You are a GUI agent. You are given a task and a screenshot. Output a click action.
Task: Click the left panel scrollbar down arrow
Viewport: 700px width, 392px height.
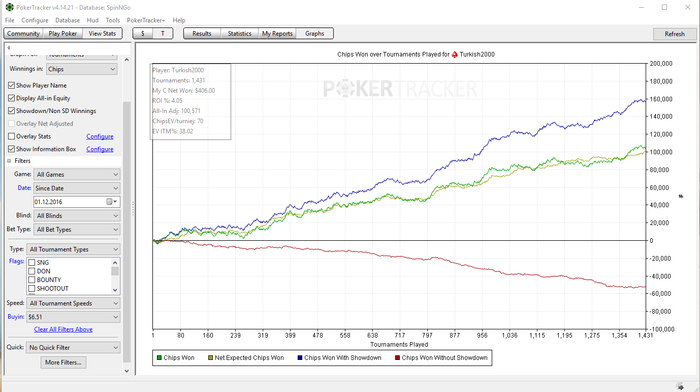[127, 371]
